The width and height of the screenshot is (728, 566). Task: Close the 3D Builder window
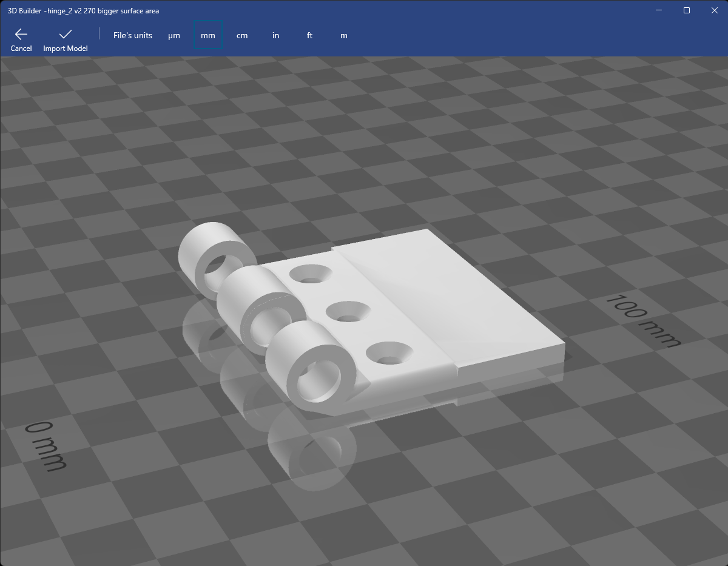714,10
